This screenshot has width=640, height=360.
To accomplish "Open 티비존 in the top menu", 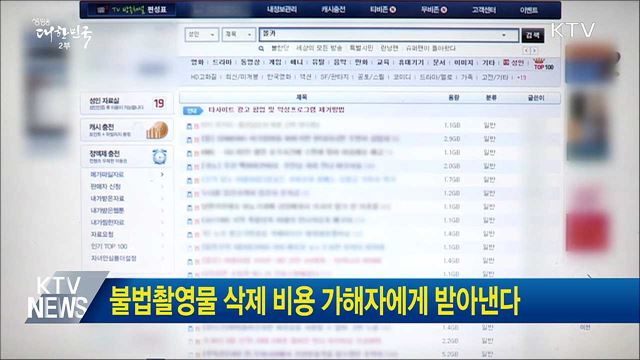I will pyautogui.click(x=383, y=9).
